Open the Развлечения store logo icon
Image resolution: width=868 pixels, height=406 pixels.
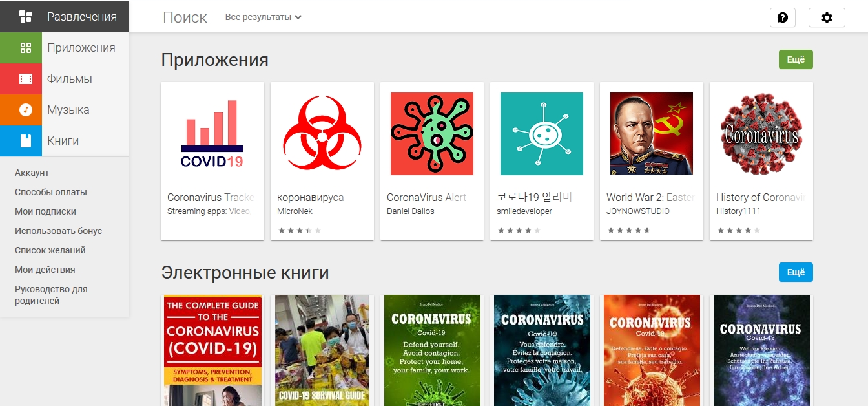click(x=26, y=16)
